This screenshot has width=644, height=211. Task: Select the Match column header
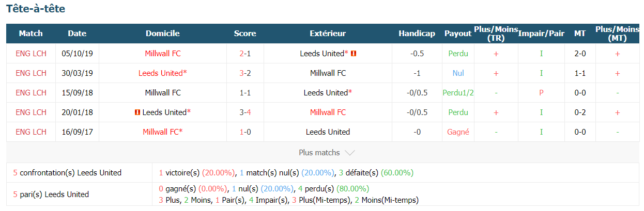click(30, 34)
